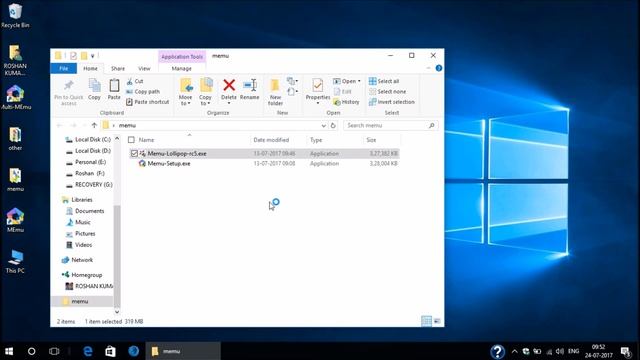Click Copy path
Image resolution: width=640 pixels, height=360 pixels.
(143, 92)
